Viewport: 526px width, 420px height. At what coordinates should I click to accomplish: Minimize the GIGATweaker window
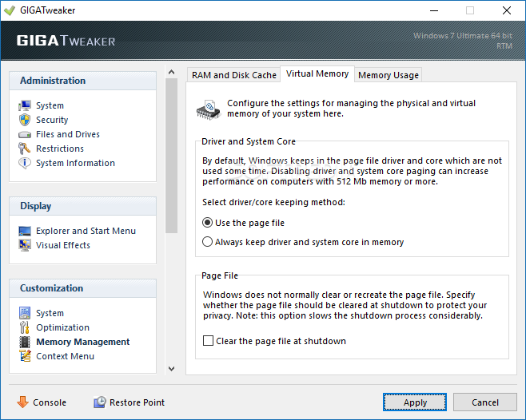click(434, 10)
